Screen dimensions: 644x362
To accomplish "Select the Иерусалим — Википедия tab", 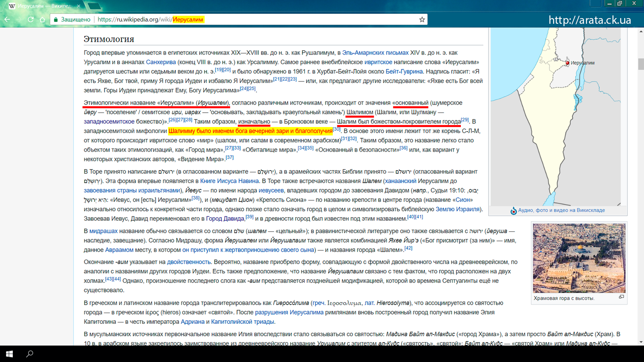I will point(44,6).
